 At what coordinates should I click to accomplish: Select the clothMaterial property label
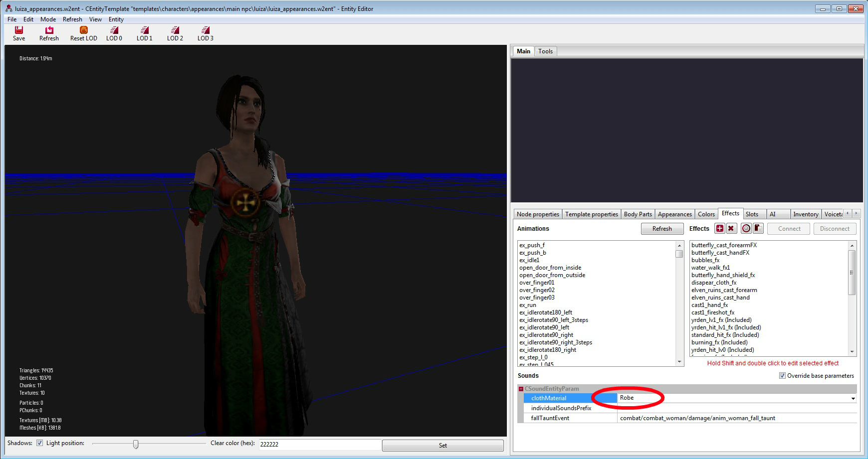548,398
